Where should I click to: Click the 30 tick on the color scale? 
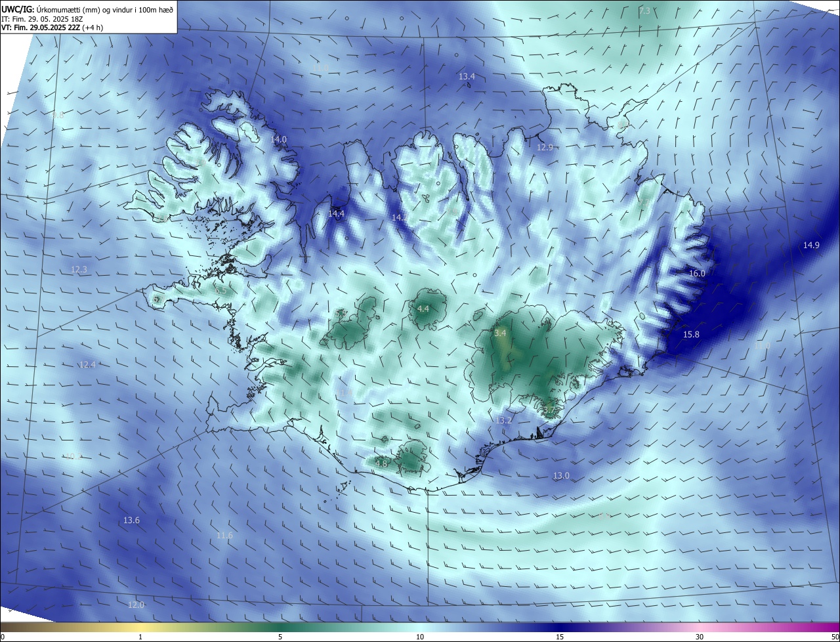(x=700, y=637)
